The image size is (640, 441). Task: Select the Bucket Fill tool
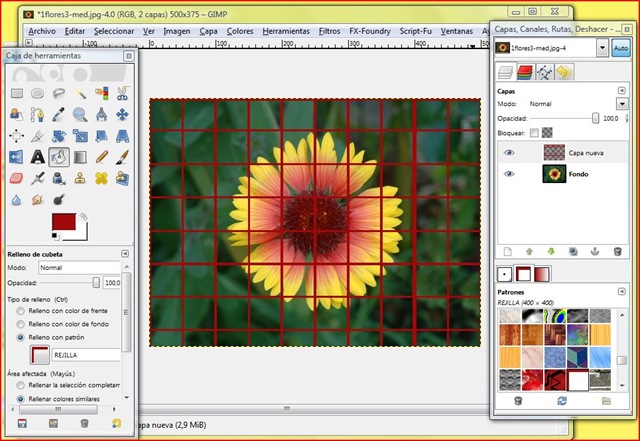(x=59, y=157)
